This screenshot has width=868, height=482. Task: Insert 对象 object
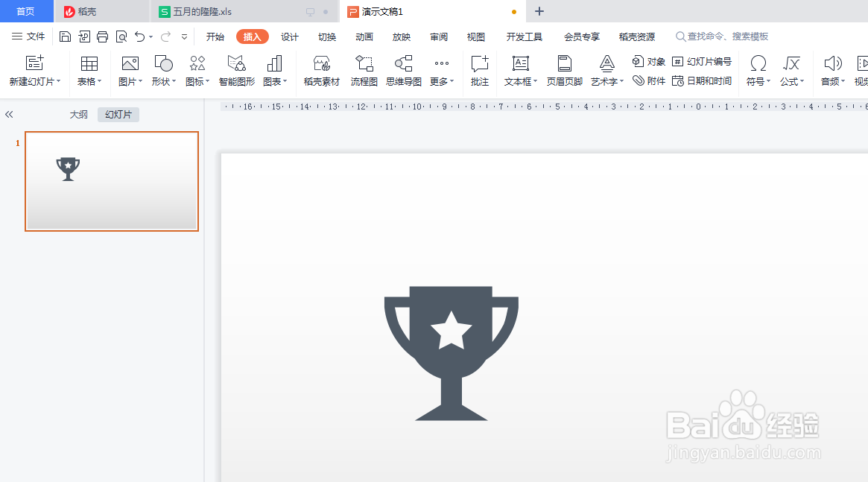[x=649, y=61]
